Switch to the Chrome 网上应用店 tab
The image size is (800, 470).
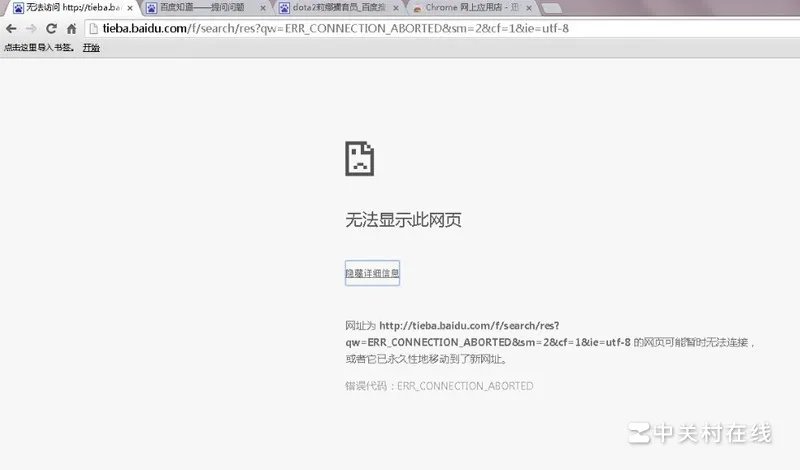[x=472, y=8]
